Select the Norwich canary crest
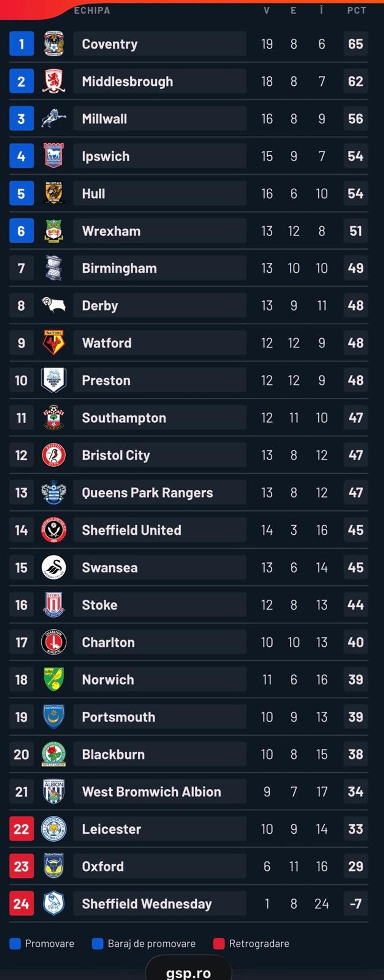Viewport: 384px width, 980px height. (54, 679)
